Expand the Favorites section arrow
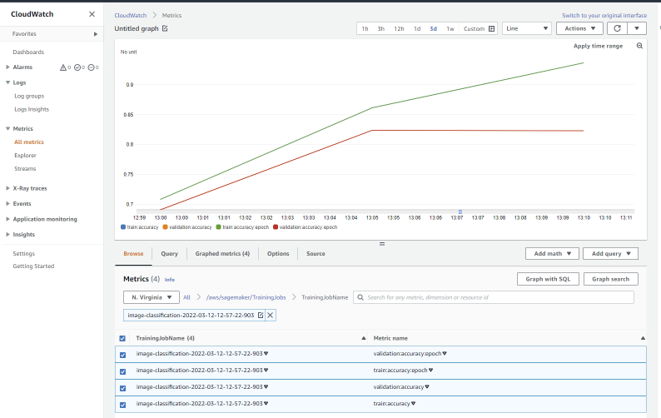Image resolution: width=661 pixels, height=418 pixels. 96,34
